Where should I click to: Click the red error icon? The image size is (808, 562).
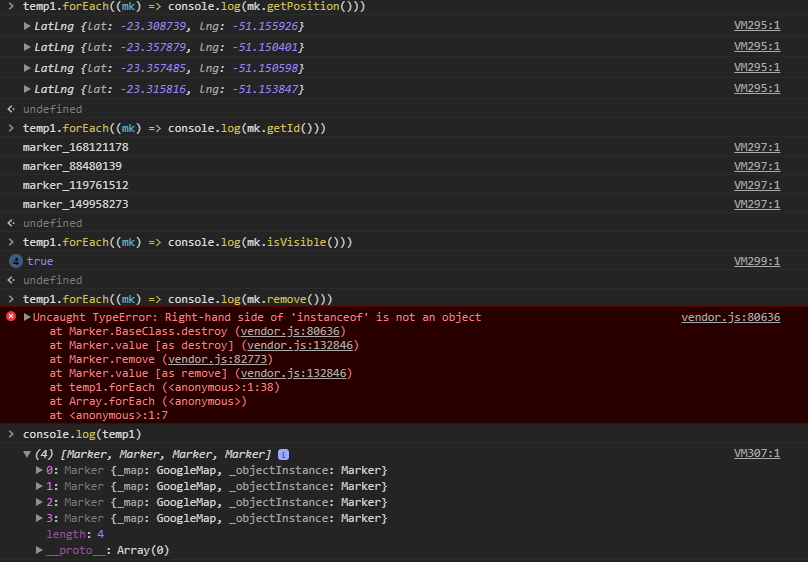[11, 316]
